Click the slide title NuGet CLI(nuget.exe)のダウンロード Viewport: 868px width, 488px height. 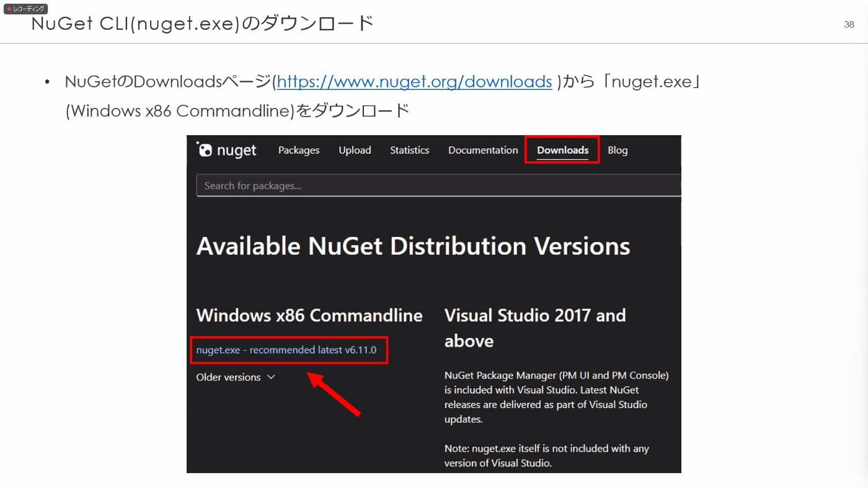point(203,24)
